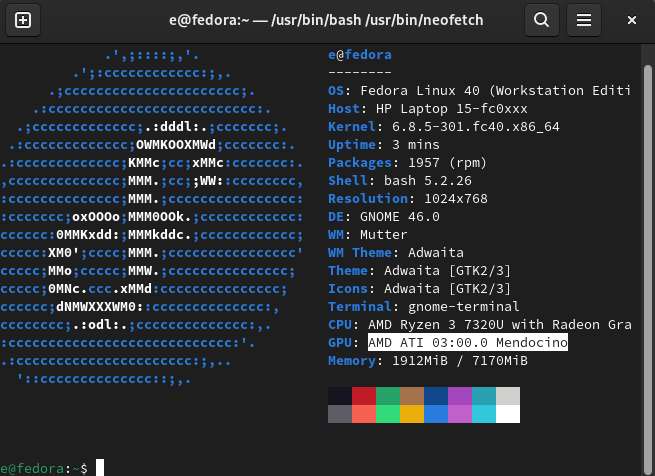655x476 pixels.
Task: Click the Shell value bash 5.2.26
Action: pos(428,181)
